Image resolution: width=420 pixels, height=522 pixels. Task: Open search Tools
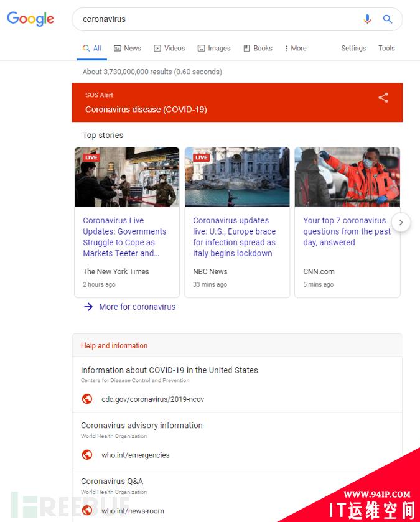pos(386,49)
